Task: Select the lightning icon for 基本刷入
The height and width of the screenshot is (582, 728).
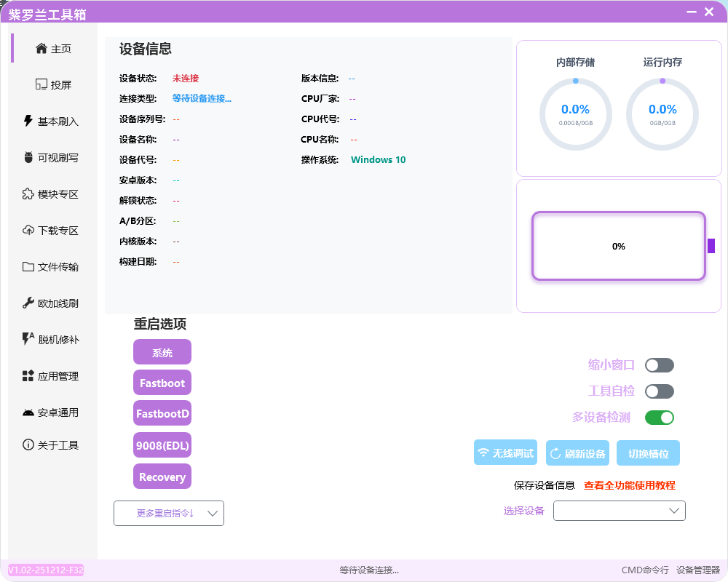Action: point(28,121)
